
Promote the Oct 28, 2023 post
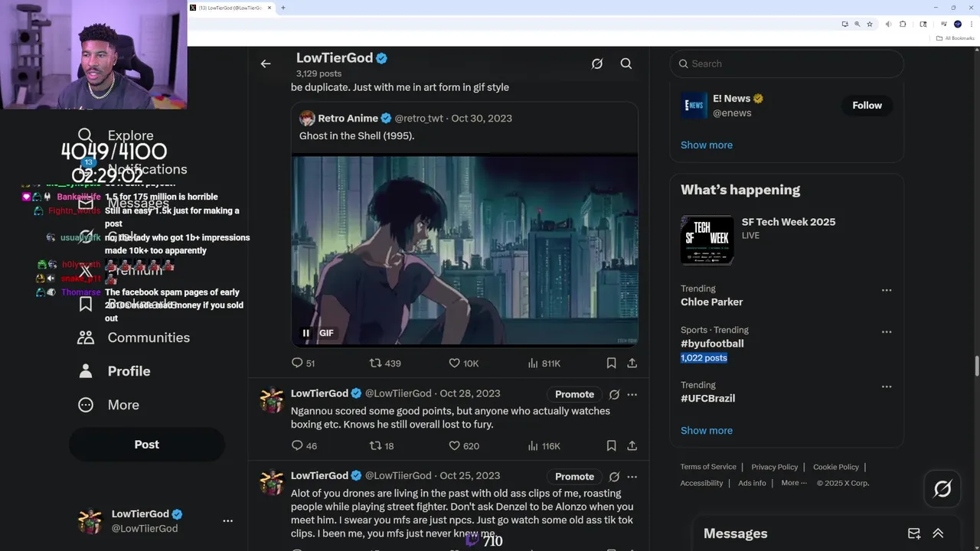coord(574,394)
